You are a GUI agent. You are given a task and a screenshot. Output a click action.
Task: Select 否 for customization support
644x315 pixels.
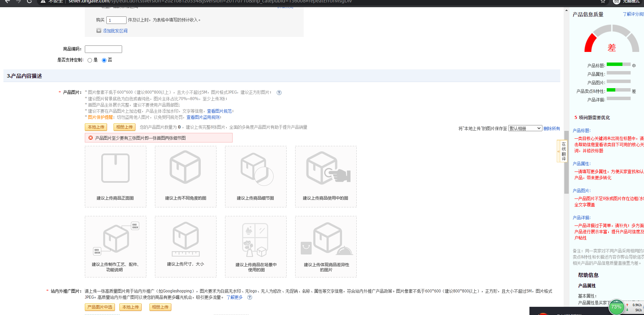[x=104, y=60]
